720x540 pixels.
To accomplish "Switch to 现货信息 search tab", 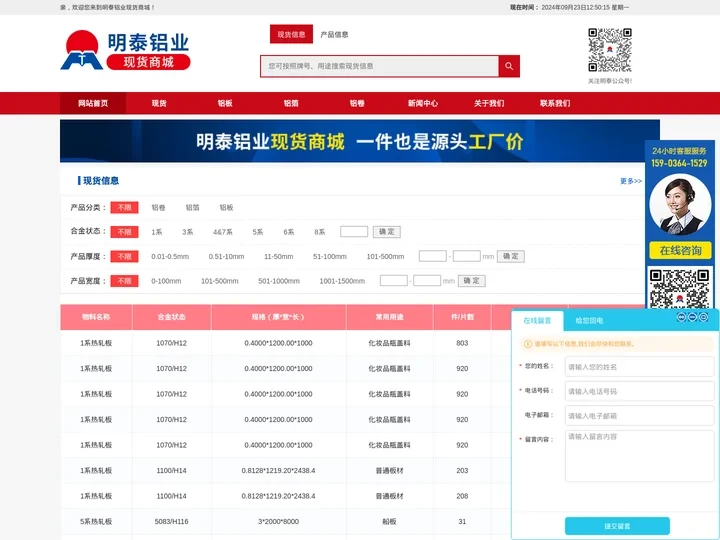I will 291,34.
